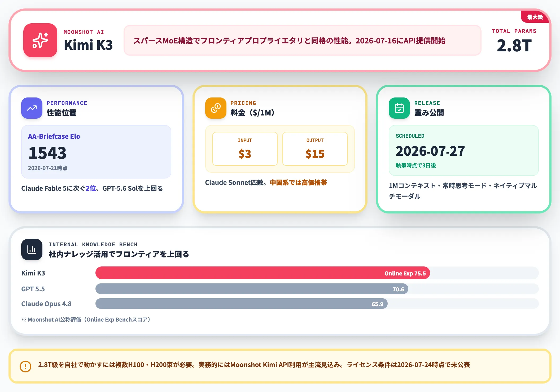Click the 重み公開 heading
Image resolution: width=560 pixels, height=392 pixels.
[429, 113]
